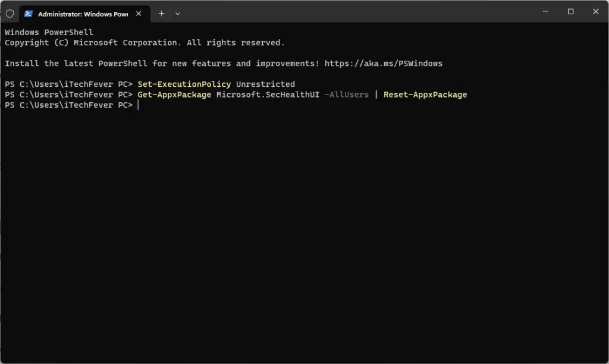Open the https://aka.ms/PSWindows link
Viewport: 609px width, 364px height.
click(384, 63)
